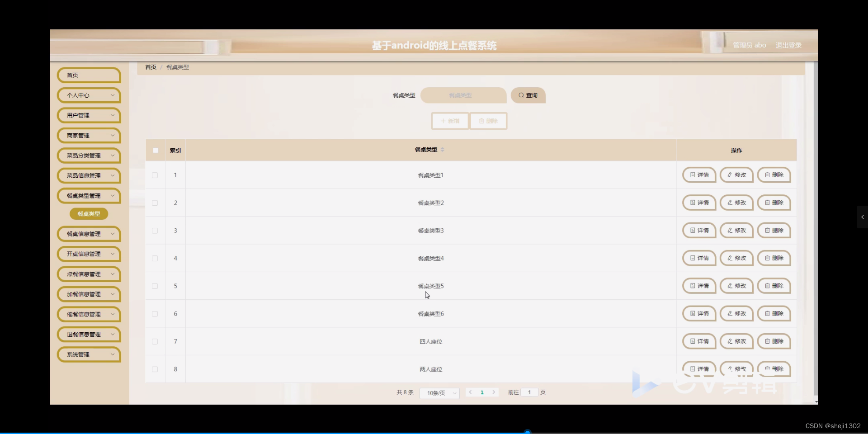Open the 10条/页 page size dropdown

439,393
